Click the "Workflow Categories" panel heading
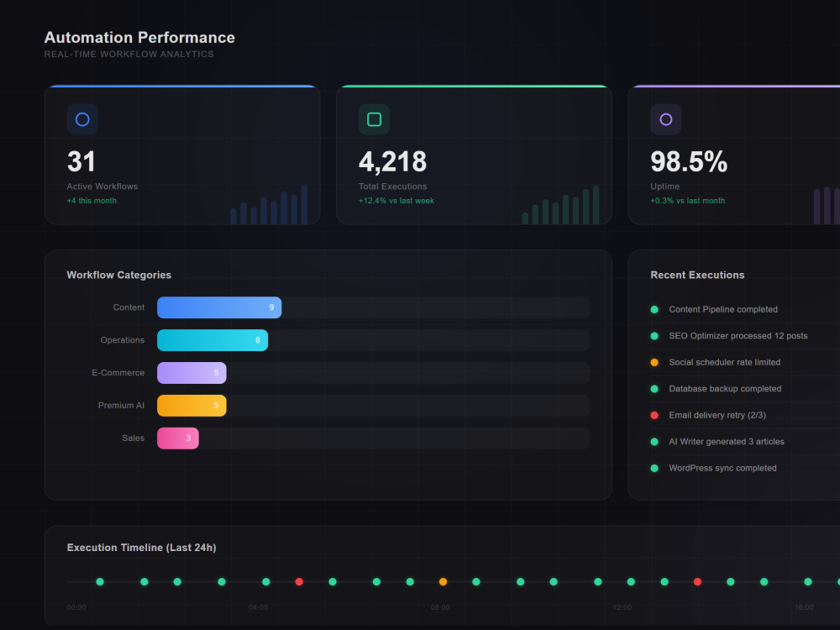Image resolution: width=840 pixels, height=630 pixels. click(119, 275)
